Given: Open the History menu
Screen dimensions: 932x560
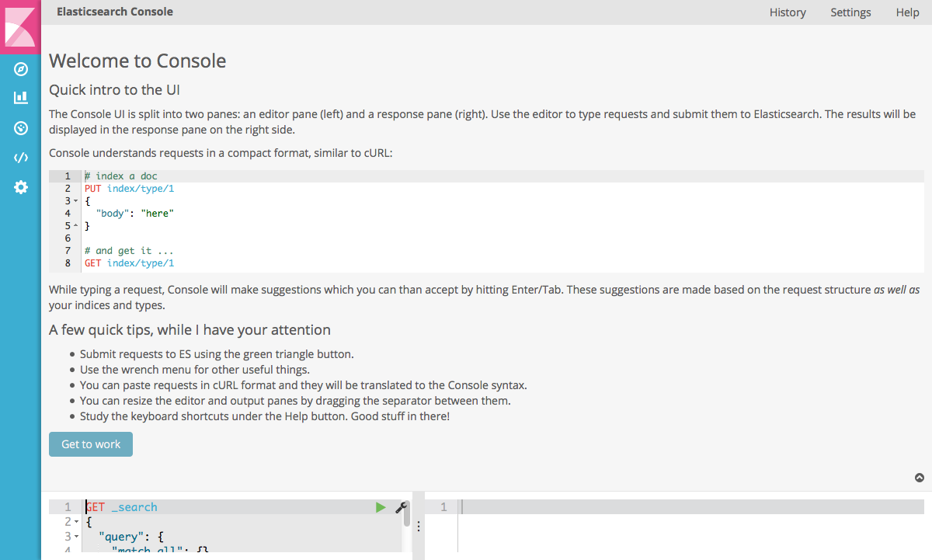Looking at the screenshot, I should point(788,12).
